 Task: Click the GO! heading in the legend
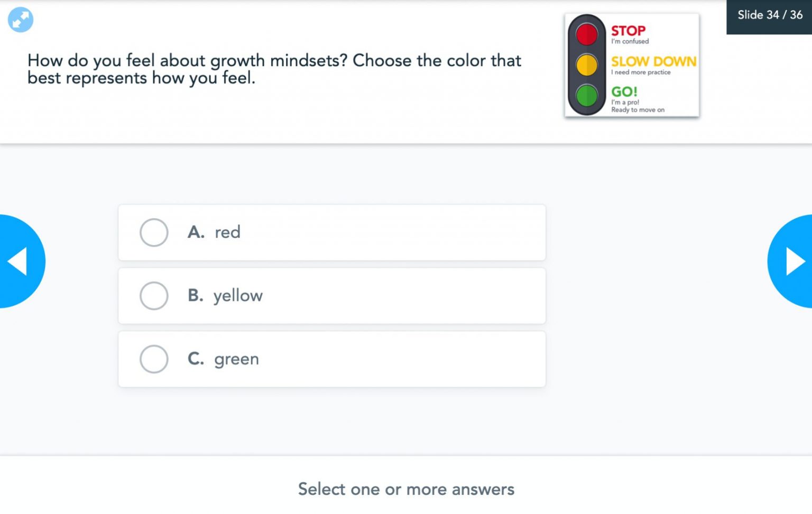(x=624, y=91)
